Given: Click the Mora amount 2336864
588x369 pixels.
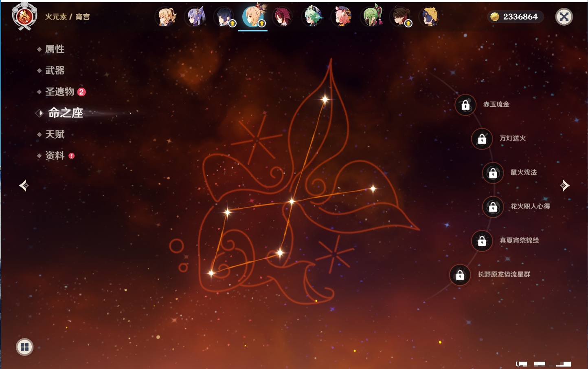Looking at the screenshot, I should 520,17.
